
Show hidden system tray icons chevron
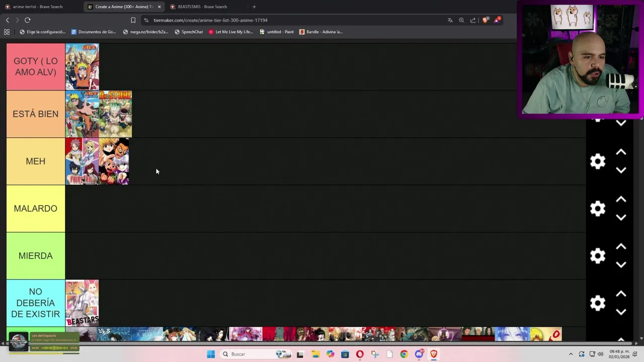coord(571,354)
